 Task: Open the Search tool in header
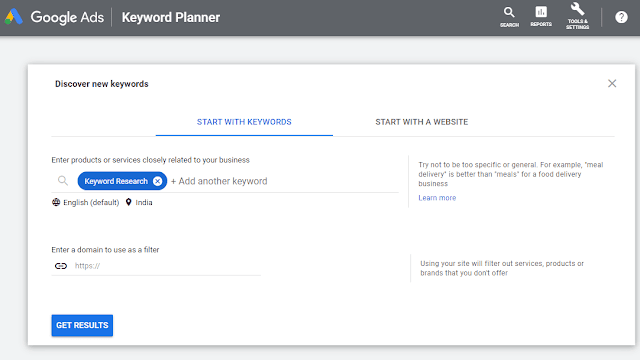[509, 17]
